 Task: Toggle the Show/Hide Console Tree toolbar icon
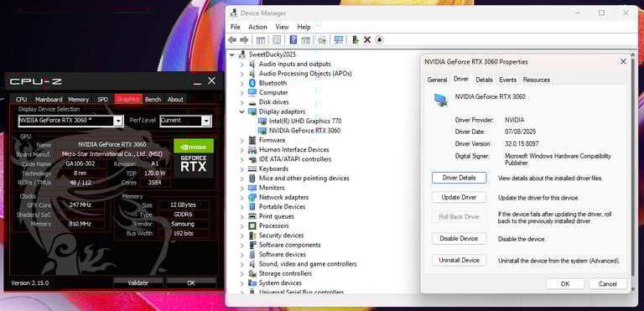click(261, 39)
